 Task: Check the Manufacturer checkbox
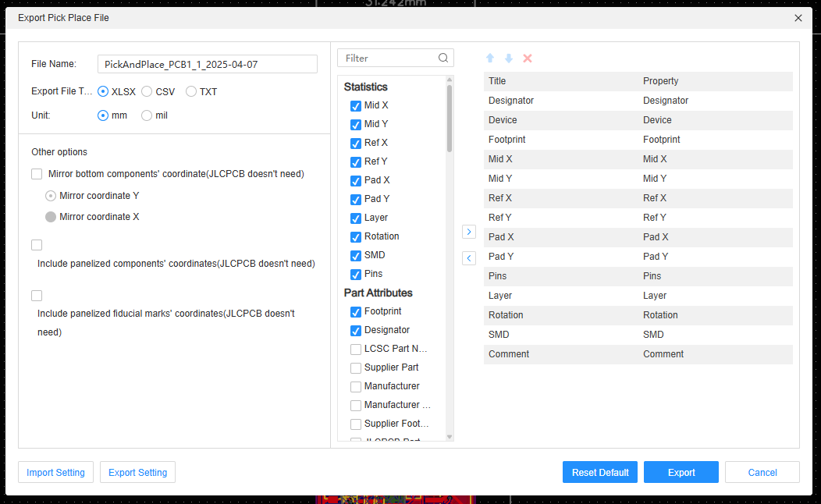click(x=356, y=387)
